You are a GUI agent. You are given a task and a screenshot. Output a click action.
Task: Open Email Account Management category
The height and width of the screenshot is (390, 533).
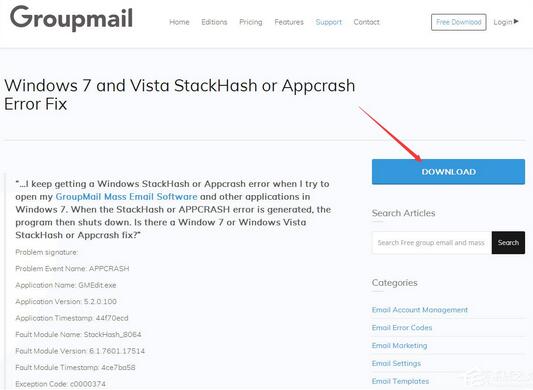(x=419, y=310)
